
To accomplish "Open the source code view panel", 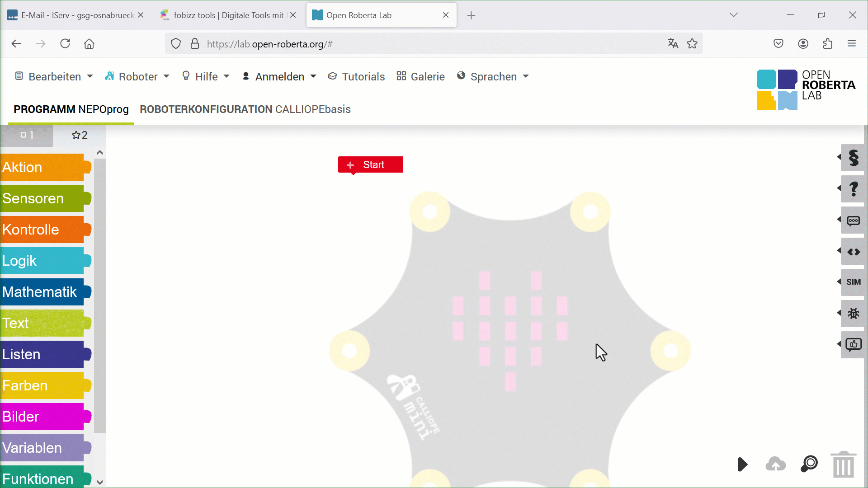I will (853, 252).
